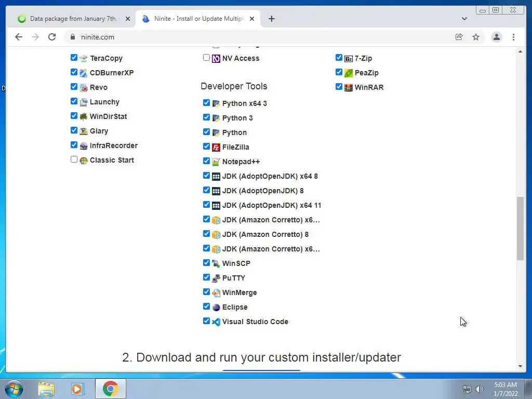Image resolution: width=532 pixels, height=399 pixels.
Task: Click the 7-Zip icon
Action: pyautogui.click(x=349, y=59)
